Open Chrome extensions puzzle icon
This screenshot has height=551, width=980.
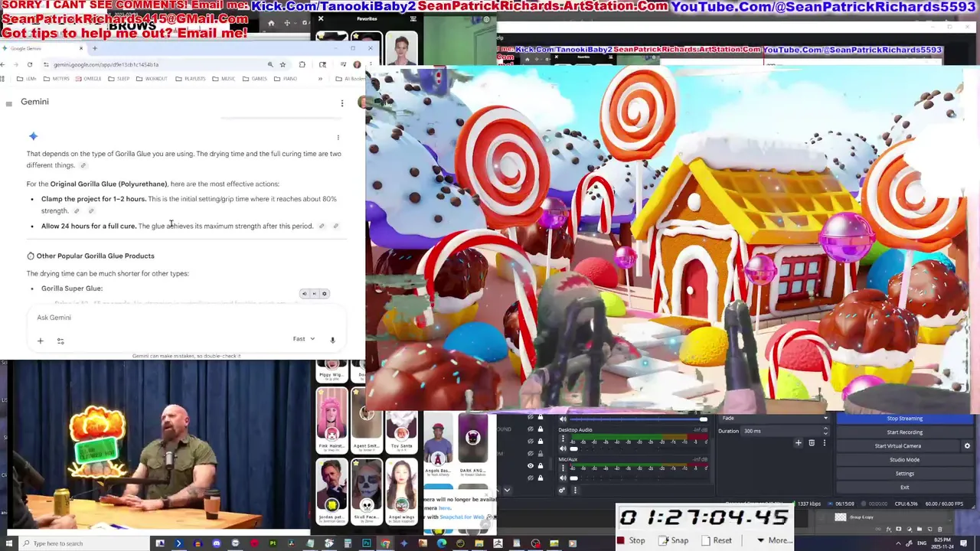302,64
